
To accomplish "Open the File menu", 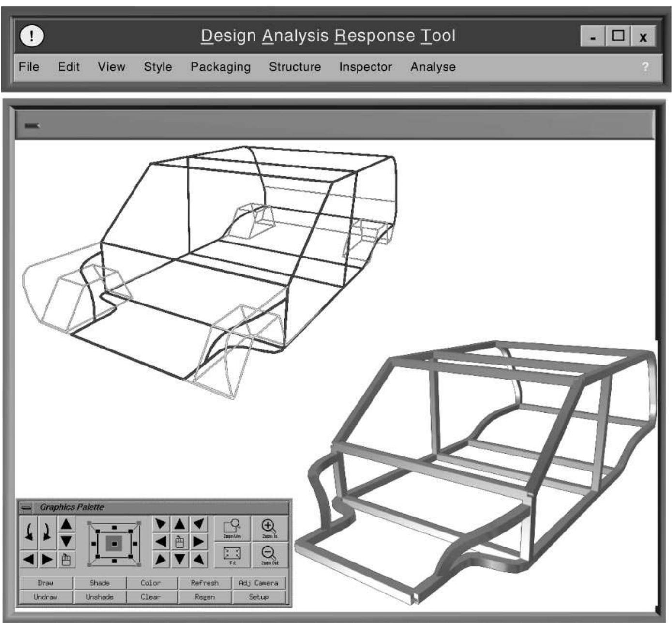I will click(29, 67).
